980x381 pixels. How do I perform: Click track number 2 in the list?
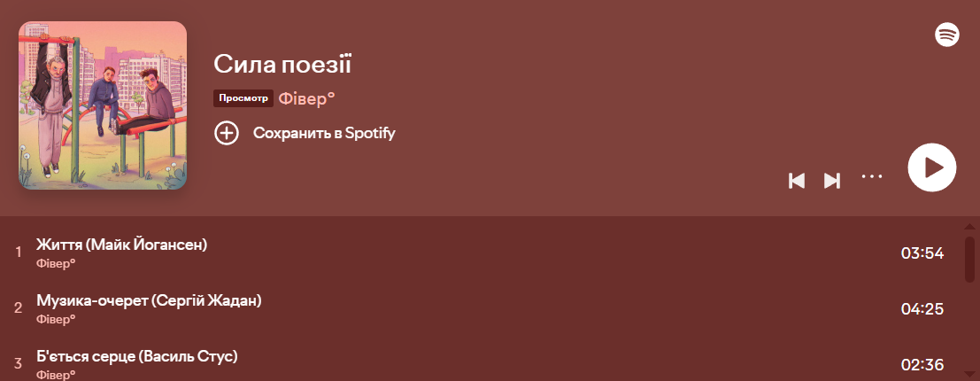18,308
